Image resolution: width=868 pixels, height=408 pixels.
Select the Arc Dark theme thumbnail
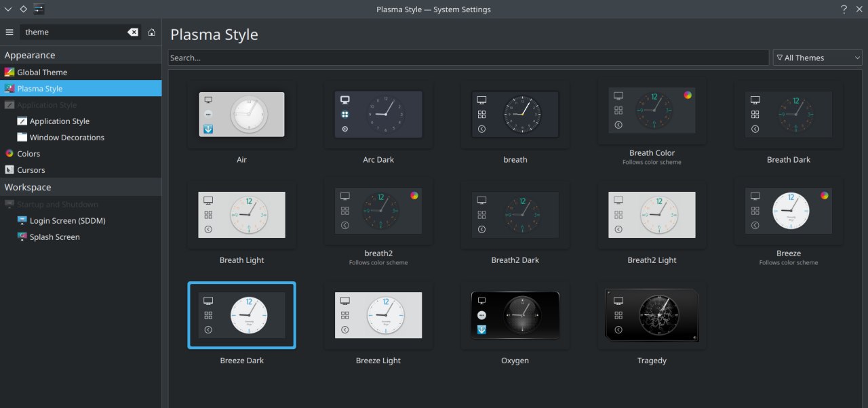click(378, 114)
